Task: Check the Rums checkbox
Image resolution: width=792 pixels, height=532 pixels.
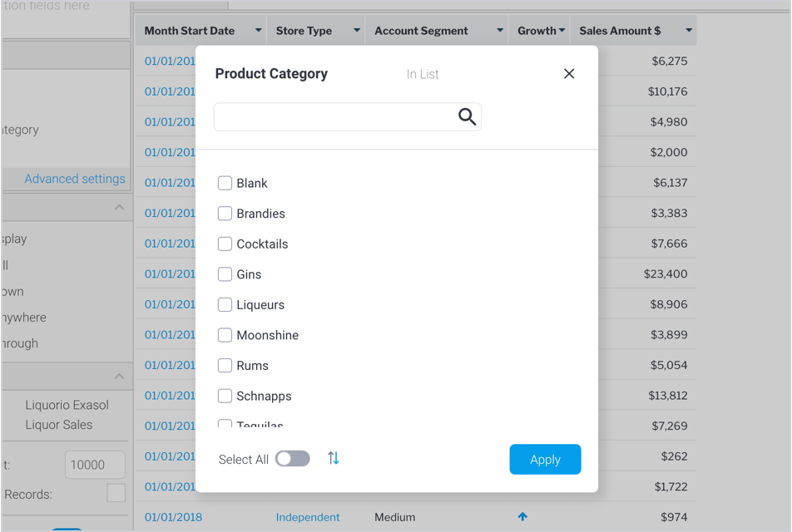Action: coord(225,366)
